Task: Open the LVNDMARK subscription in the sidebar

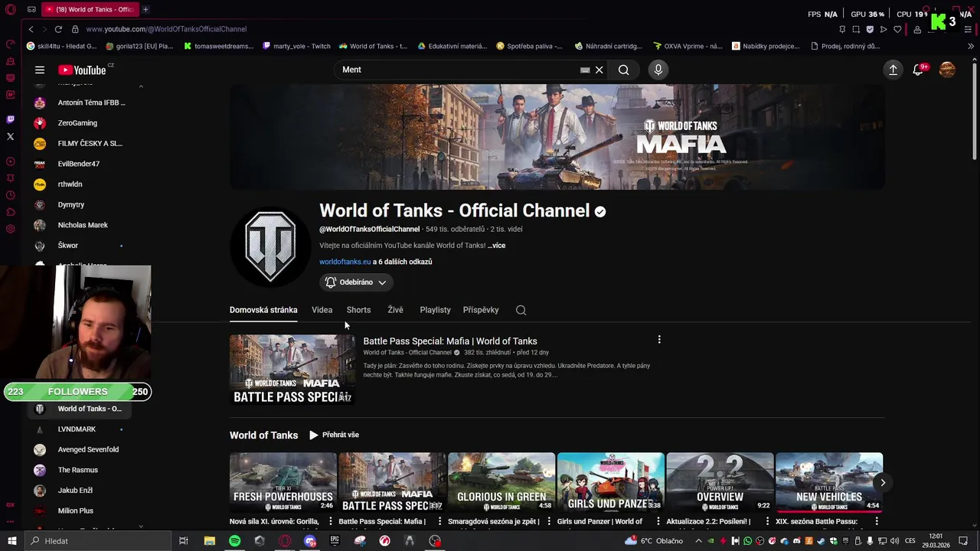Action: click(77, 429)
